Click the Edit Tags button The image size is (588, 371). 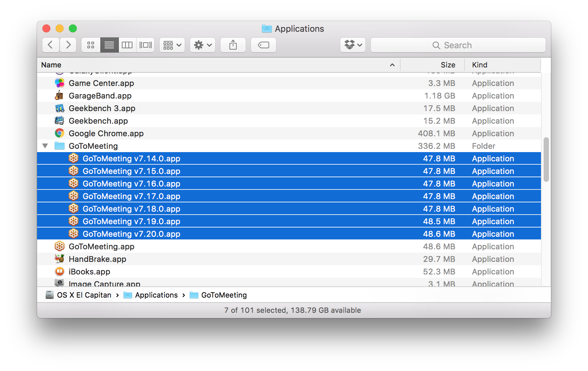[264, 45]
